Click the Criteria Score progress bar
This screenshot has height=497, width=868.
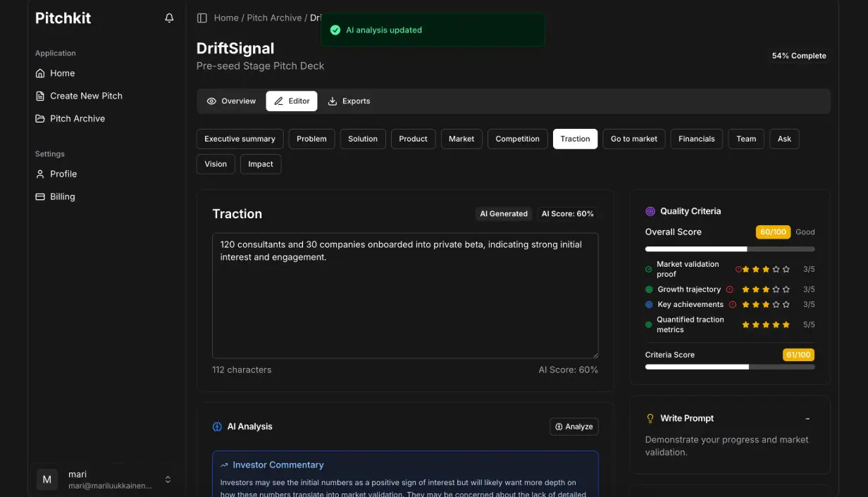tap(730, 367)
